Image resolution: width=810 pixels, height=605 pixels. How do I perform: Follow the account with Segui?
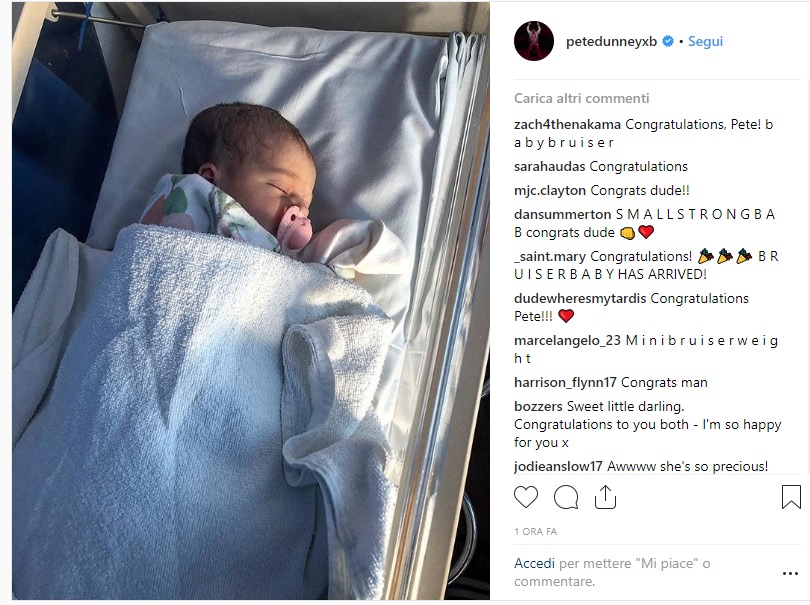tap(705, 41)
